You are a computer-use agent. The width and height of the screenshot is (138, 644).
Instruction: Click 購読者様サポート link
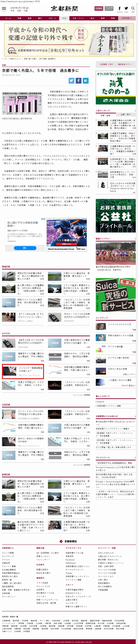tap(125, 64)
